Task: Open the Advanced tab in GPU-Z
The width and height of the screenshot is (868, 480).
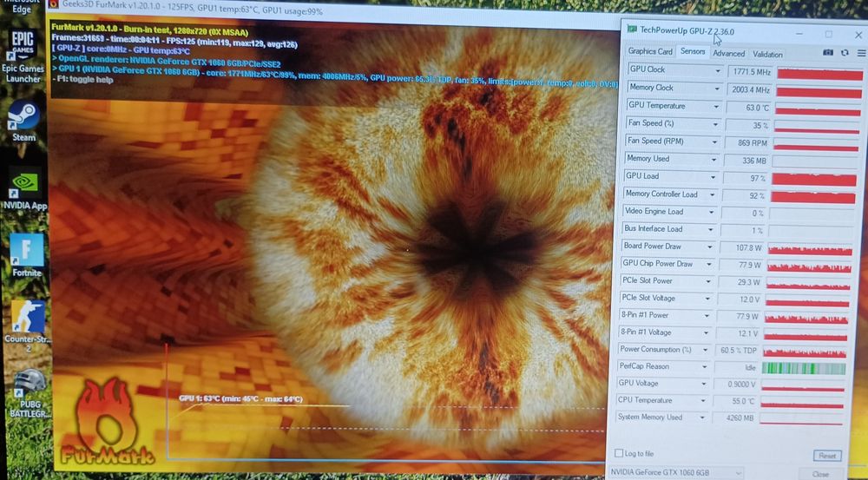Action: (x=728, y=53)
